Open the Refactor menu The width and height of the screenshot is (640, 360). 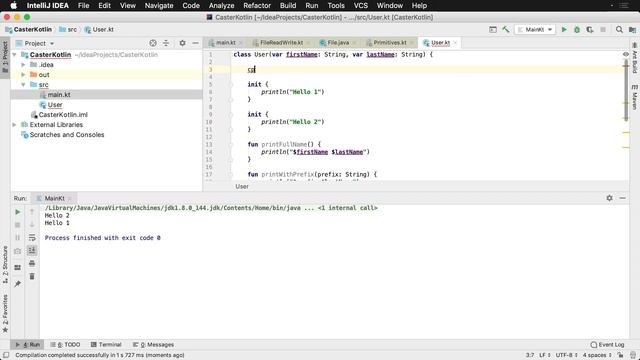pos(257,6)
